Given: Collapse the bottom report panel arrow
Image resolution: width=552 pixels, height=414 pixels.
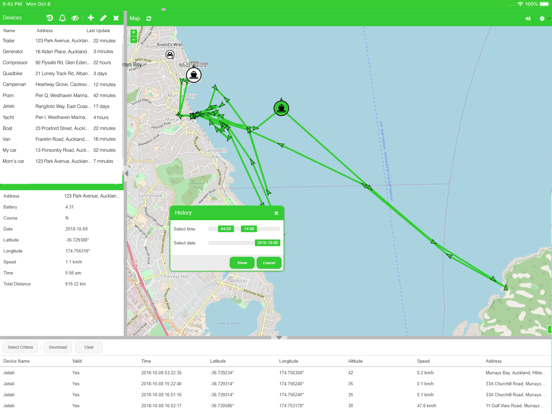Looking at the screenshot, I should point(279,338).
